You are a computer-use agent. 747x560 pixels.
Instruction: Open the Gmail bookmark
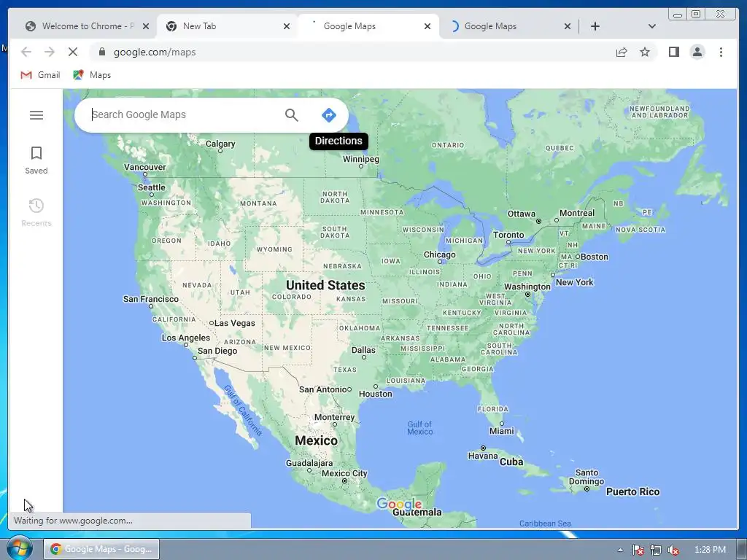pos(41,75)
